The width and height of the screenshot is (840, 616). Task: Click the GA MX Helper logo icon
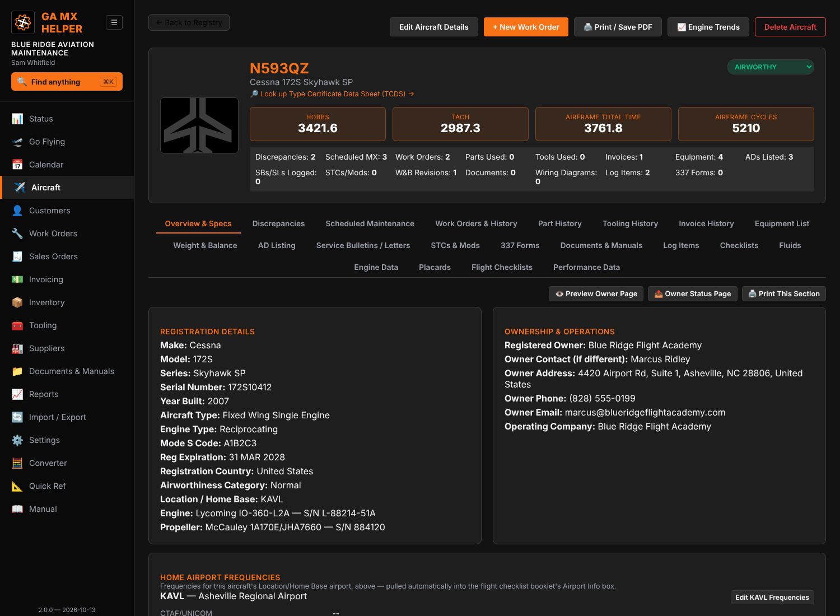pyautogui.click(x=23, y=22)
